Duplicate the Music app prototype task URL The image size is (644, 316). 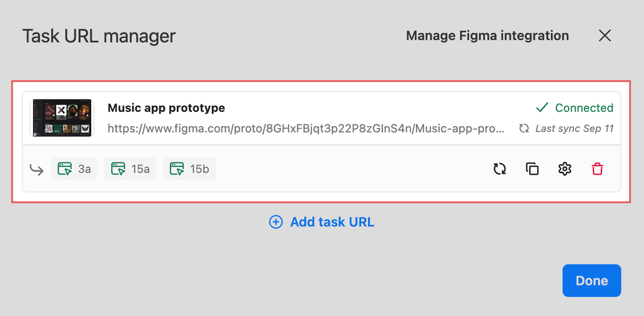[x=532, y=169]
